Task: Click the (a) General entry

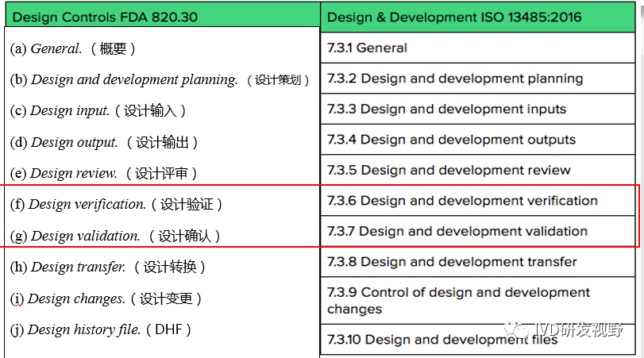Action: pyautogui.click(x=73, y=48)
